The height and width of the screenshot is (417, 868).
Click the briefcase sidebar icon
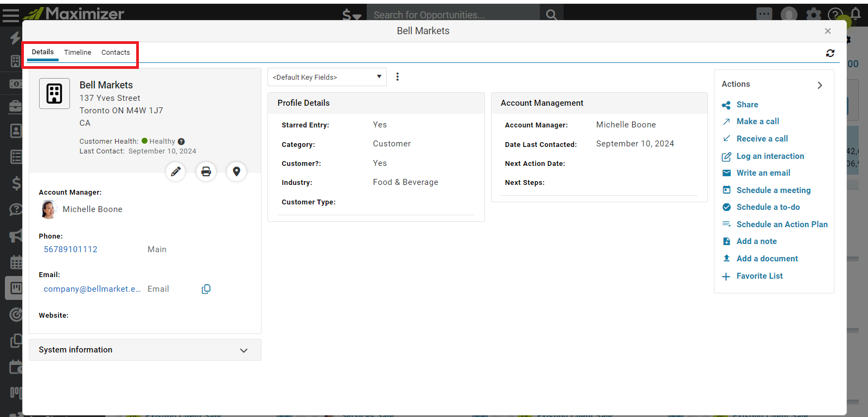click(16, 106)
